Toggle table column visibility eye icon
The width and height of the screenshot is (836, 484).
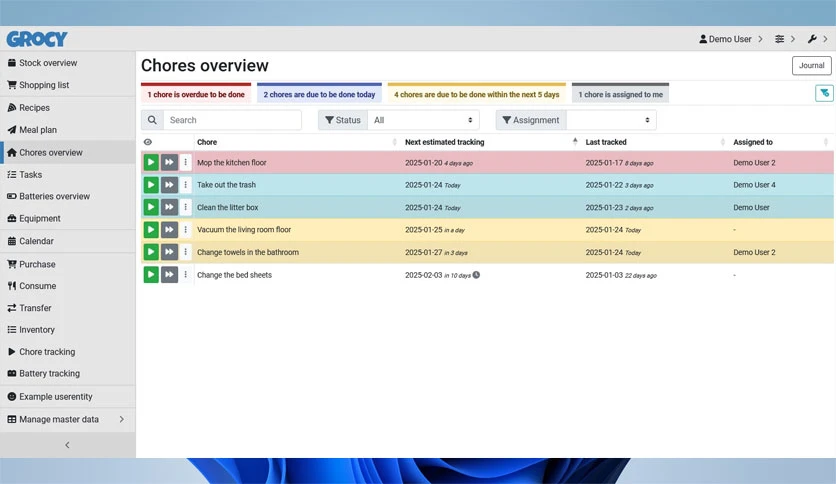(148, 142)
